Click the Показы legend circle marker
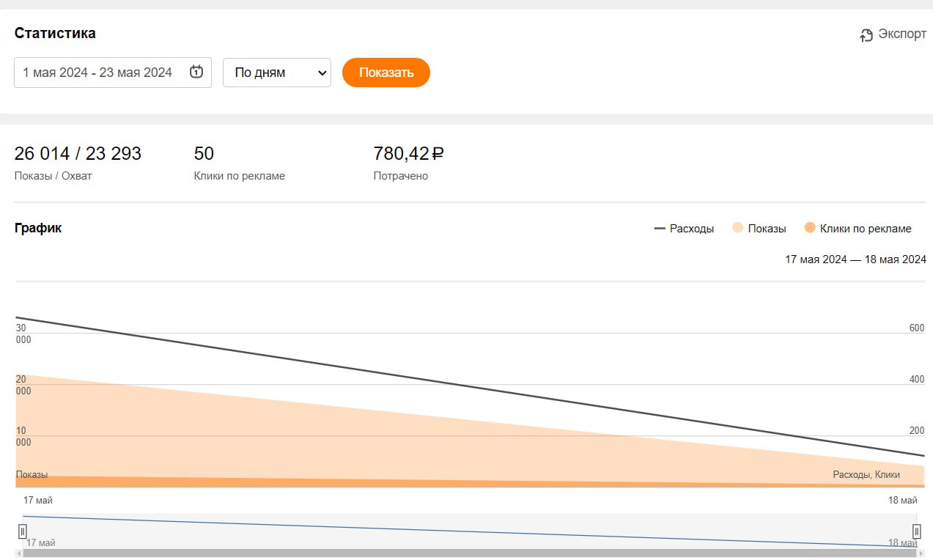 pos(738,228)
